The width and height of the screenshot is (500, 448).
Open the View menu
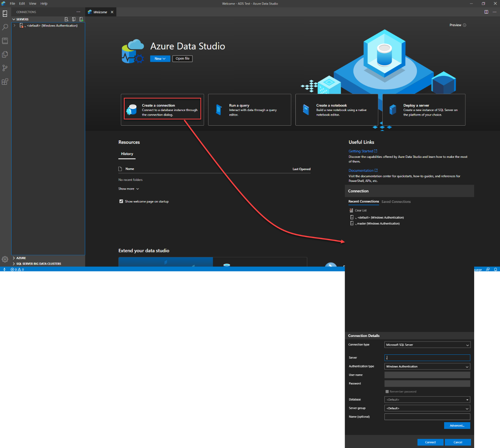pos(32,3)
